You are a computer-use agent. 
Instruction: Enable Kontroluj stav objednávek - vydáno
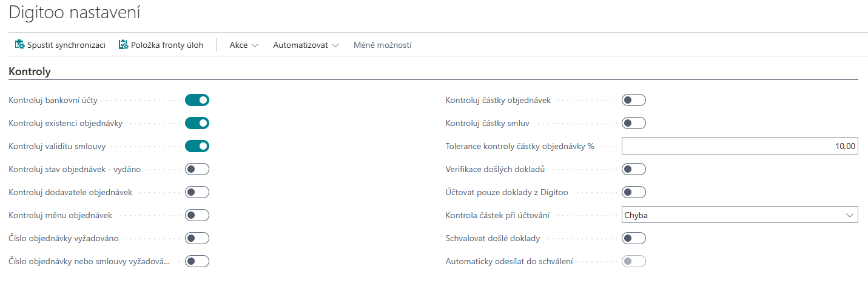point(197,169)
